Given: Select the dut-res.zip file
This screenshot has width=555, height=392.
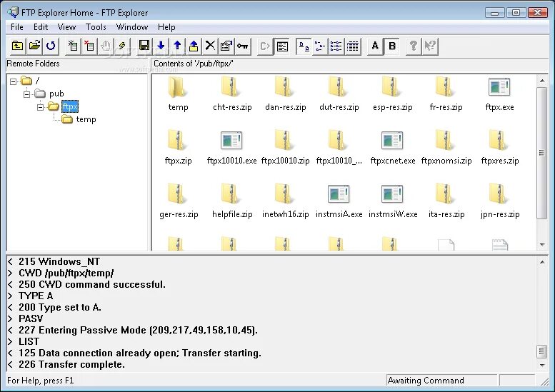Looking at the screenshot, I should coord(339,95).
